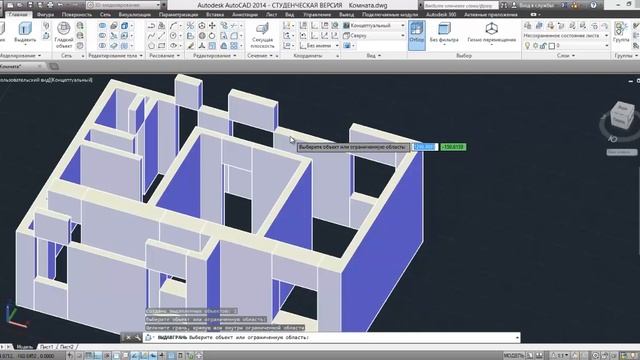Screen dimensions: 640x360
Task: Pick the Move tool in Редактирование panel
Action: (x=212, y=26)
